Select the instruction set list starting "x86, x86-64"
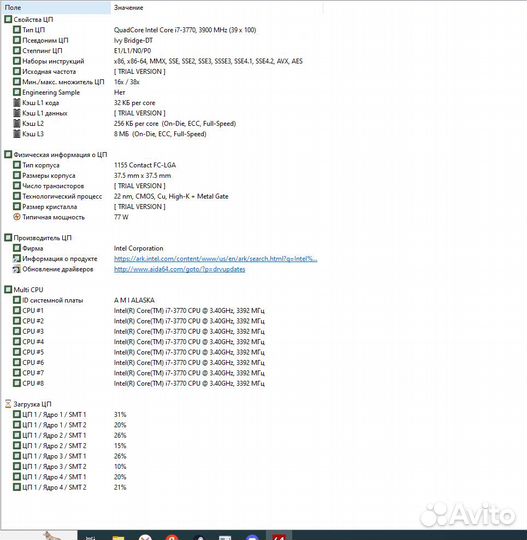Image resolution: width=527 pixels, height=540 pixels. pyautogui.click(x=208, y=61)
